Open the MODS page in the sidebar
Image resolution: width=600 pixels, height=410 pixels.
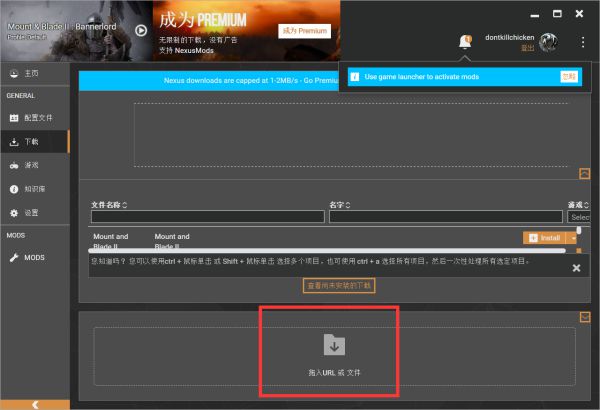[34, 257]
